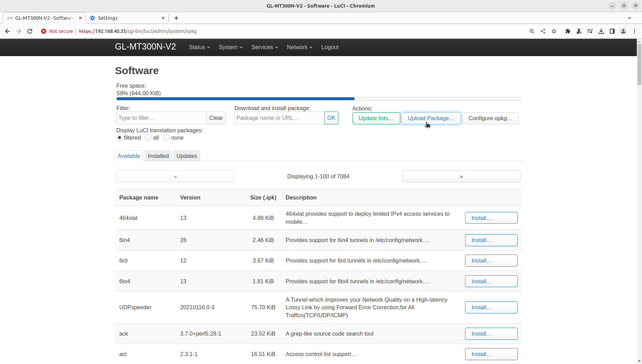Switch to the Settings browser tab
Viewport: 642px width, 364px height.
click(x=127, y=18)
